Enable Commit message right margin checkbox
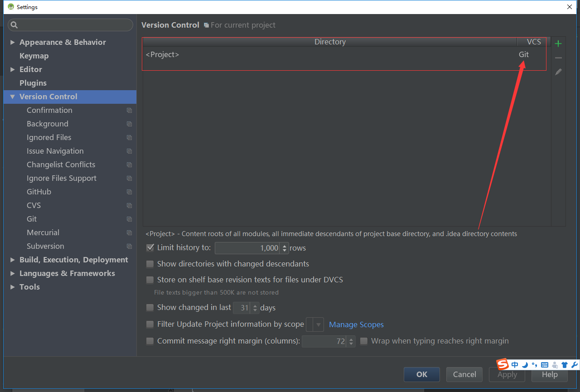This screenshot has width=580, height=392. (x=150, y=341)
